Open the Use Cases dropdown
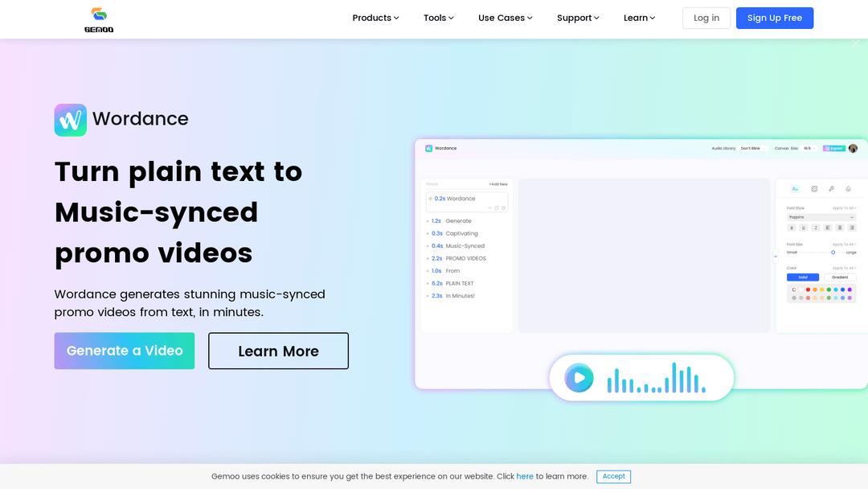The width and height of the screenshot is (868, 489). coord(505,18)
